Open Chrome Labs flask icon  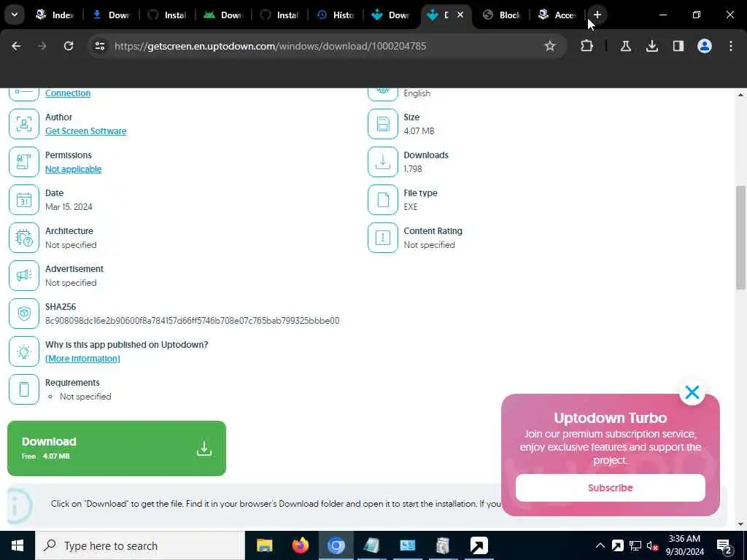pos(626,46)
